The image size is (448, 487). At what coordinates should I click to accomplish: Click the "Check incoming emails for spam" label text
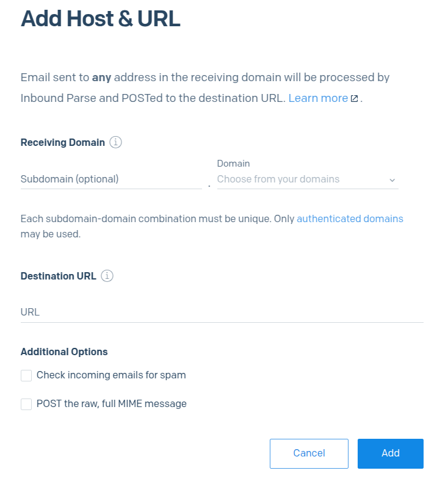111,375
